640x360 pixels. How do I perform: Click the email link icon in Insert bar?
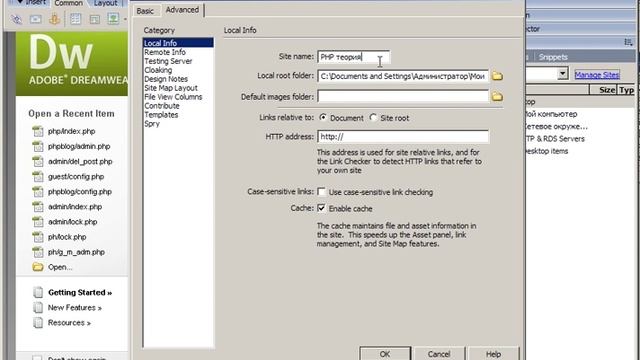point(36,19)
